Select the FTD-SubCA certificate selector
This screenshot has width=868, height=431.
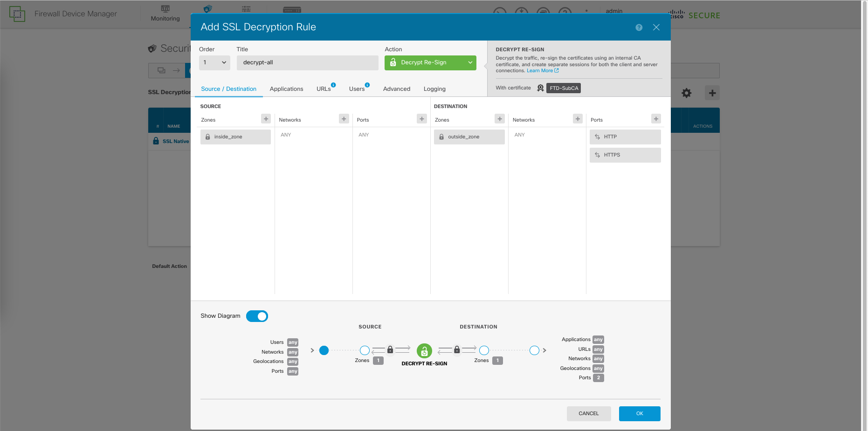(x=563, y=88)
